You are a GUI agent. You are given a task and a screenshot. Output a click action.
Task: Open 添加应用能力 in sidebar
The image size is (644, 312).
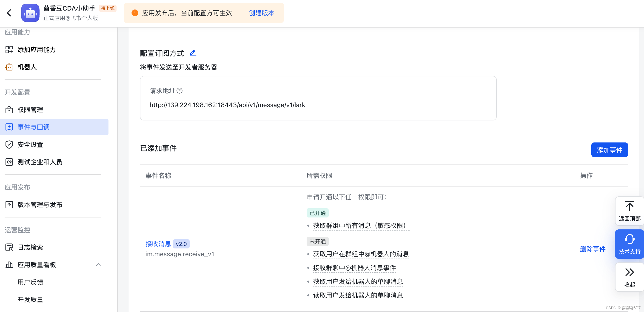tap(37, 50)
